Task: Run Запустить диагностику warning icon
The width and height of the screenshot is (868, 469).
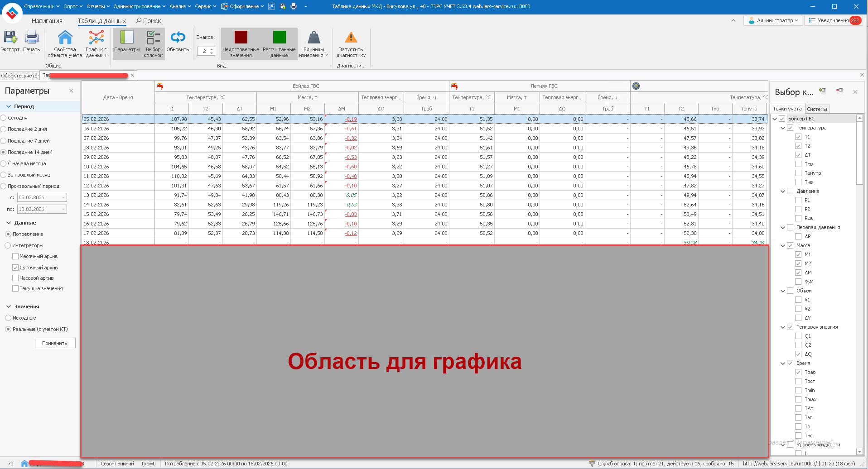Action: [x=351, y=38]
